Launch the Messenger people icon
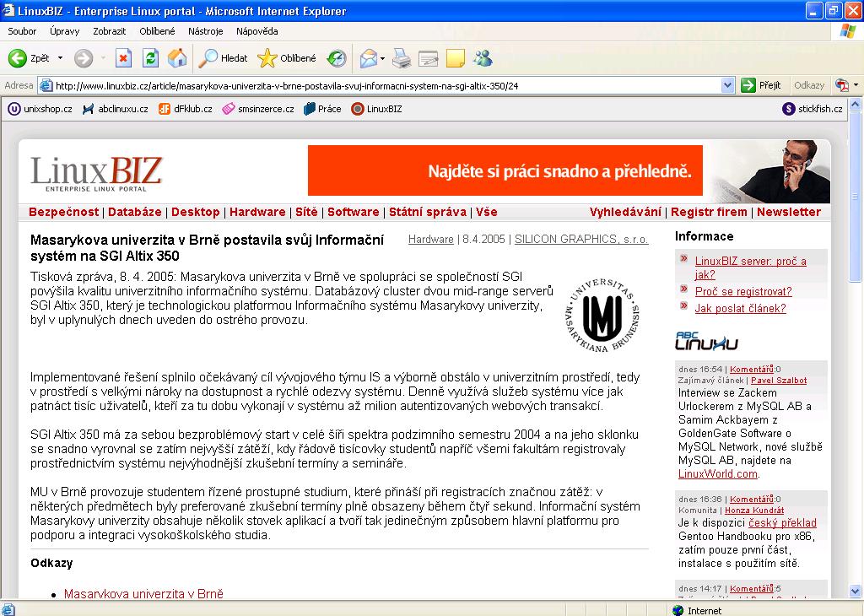This screenshot has width=864, height=616. 483,58
